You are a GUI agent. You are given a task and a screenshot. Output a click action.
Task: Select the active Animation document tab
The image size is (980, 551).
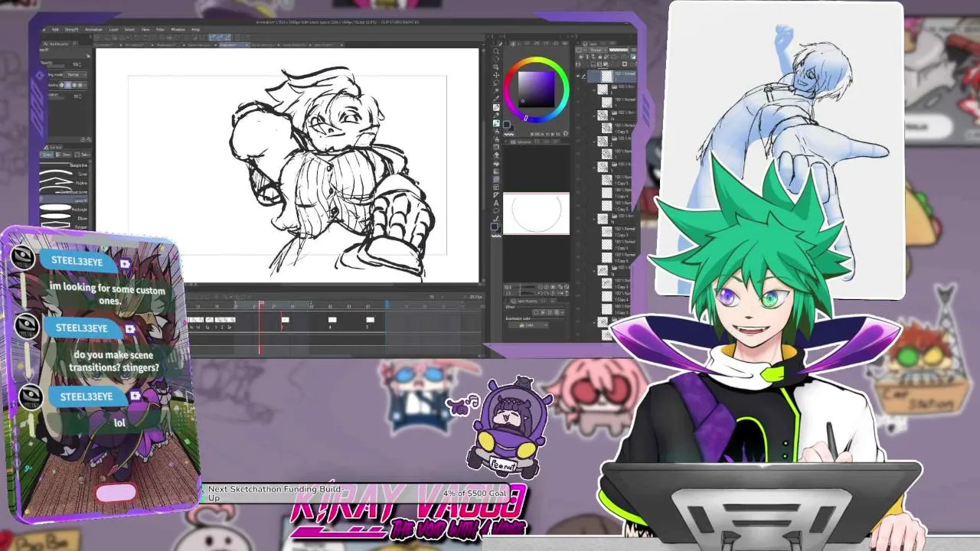point(234,45)
